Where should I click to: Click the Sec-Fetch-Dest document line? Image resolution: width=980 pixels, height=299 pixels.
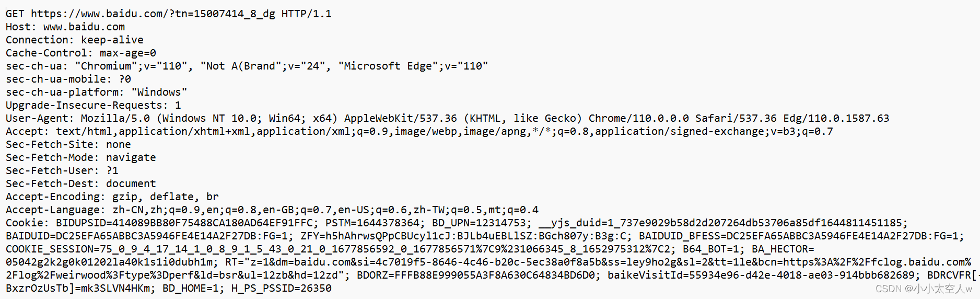point(81,183)
